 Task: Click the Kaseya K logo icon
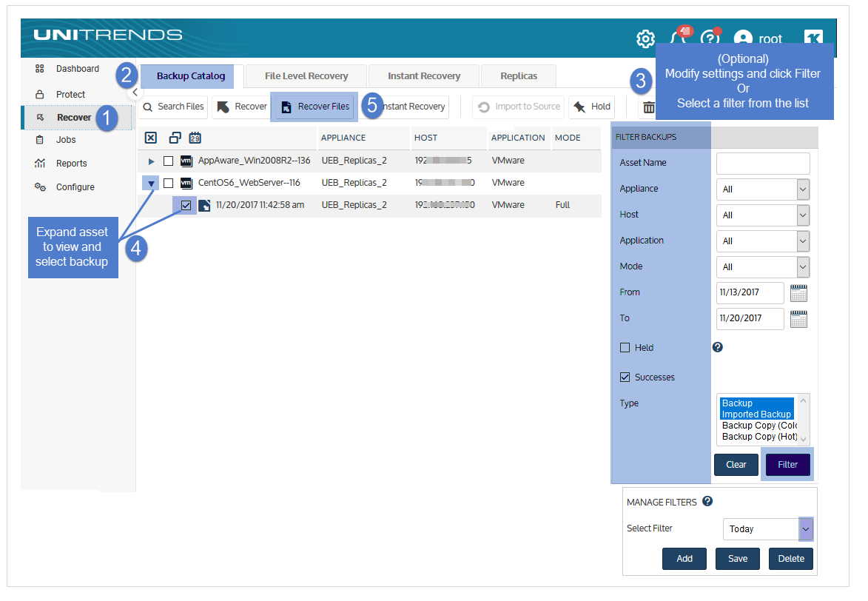coord(813,38)
